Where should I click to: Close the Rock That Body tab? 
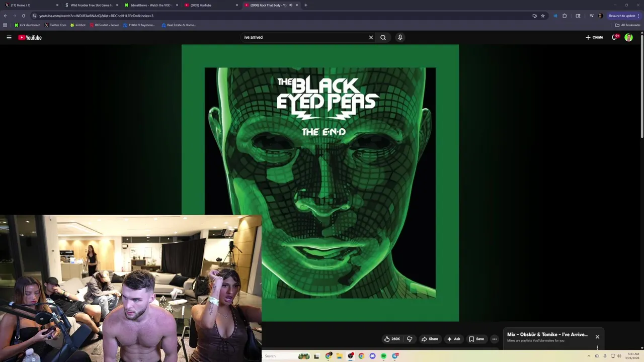(297, 5)
